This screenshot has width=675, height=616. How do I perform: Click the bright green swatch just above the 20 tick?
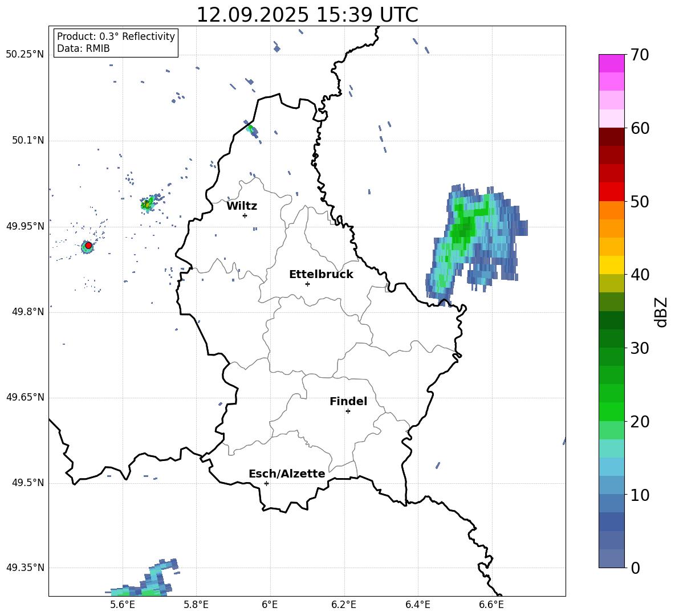tap(611, 411)
